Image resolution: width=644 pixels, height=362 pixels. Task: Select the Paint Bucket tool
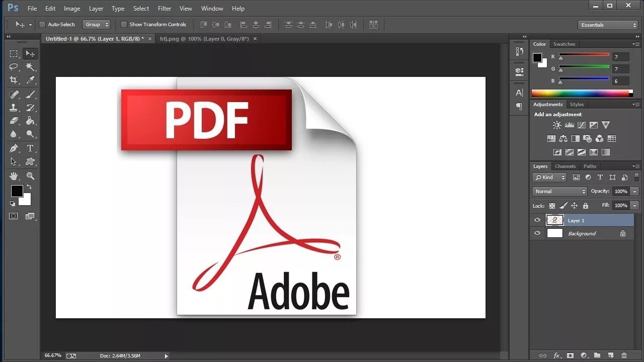pos(30,121)
